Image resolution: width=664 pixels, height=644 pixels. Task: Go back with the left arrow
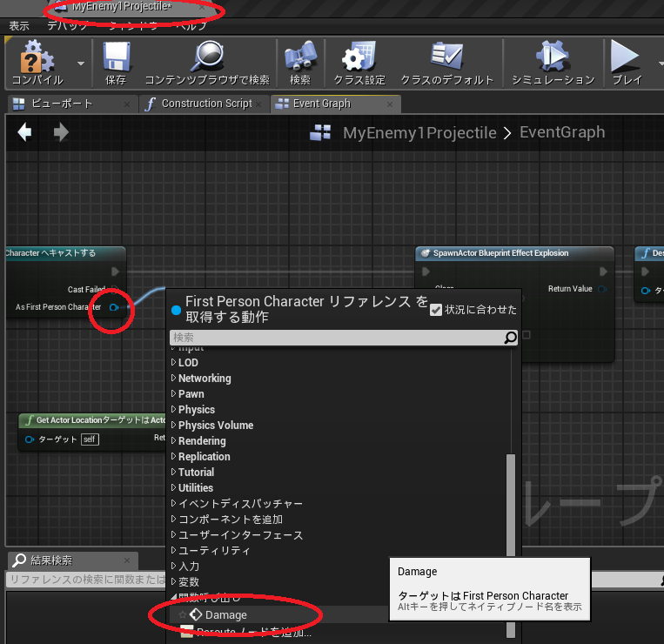(24, 132)
